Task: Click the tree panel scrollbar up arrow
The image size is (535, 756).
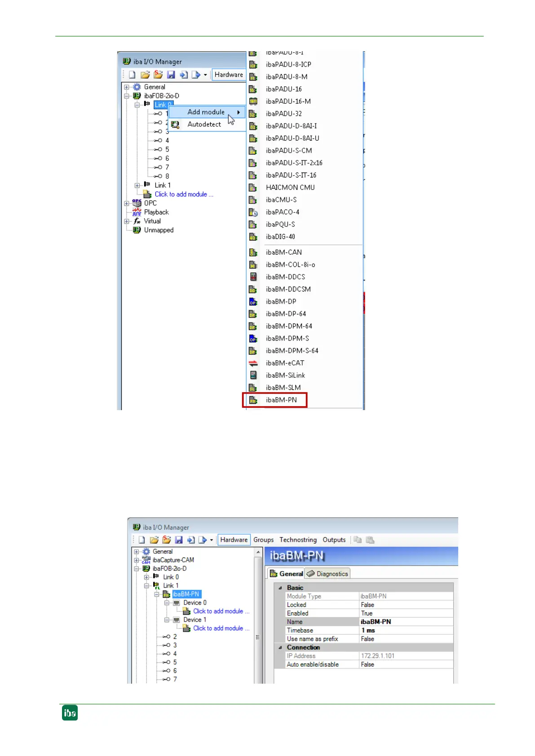Action: pos(258,552)
